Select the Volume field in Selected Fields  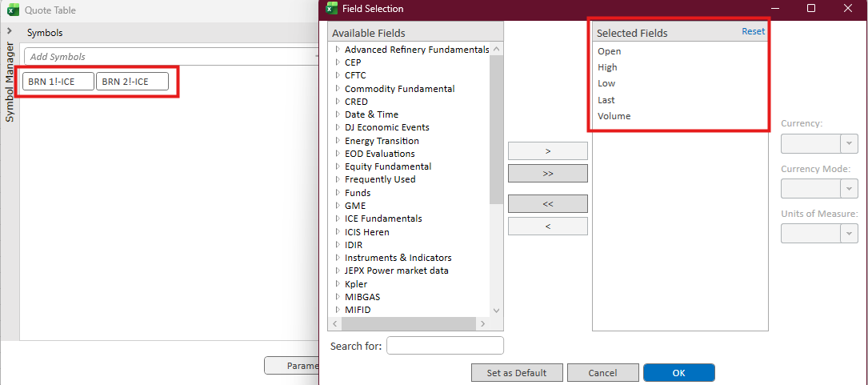(614, 116)
